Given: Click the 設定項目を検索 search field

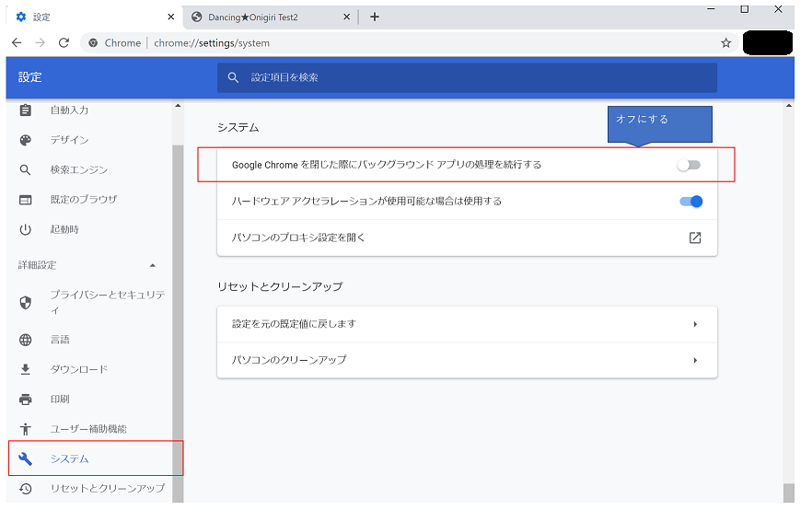Looking at the screenshot, I should tap(467, 77).
